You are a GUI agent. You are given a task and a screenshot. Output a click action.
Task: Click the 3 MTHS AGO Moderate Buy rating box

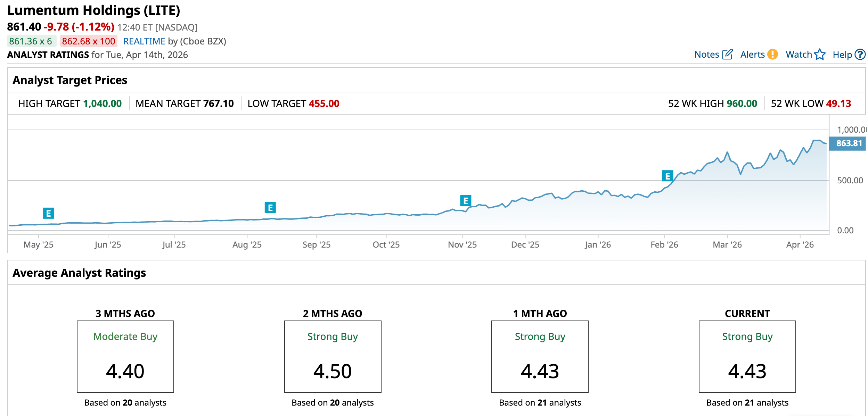pos(125,356)
